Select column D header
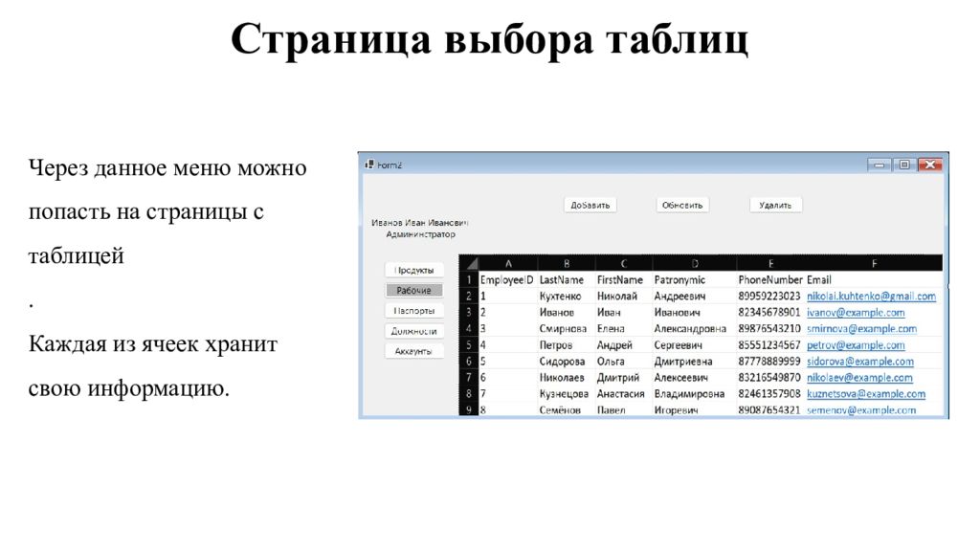This screenshot has height=551, width=980. pos(695,263)
